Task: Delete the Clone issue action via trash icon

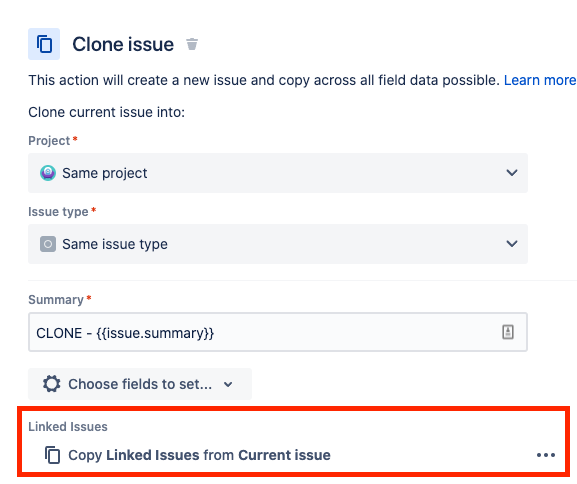Action: point(192,44)
